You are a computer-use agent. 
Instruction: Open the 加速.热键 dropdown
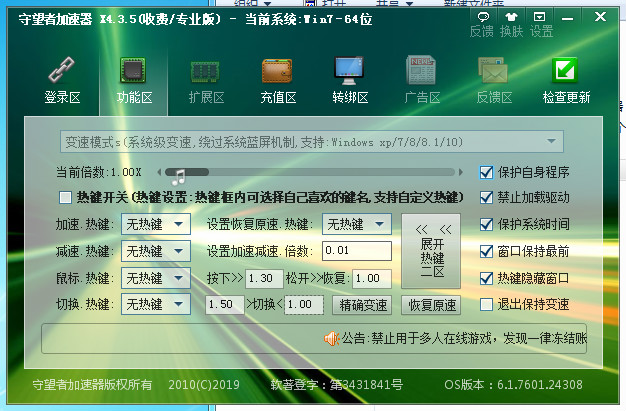(156, 224)
